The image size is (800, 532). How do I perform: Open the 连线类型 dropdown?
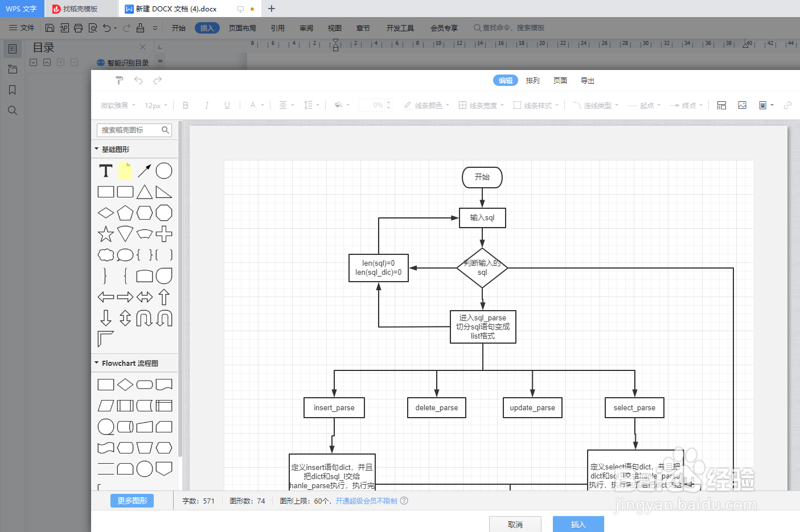(x=596, y=105)
